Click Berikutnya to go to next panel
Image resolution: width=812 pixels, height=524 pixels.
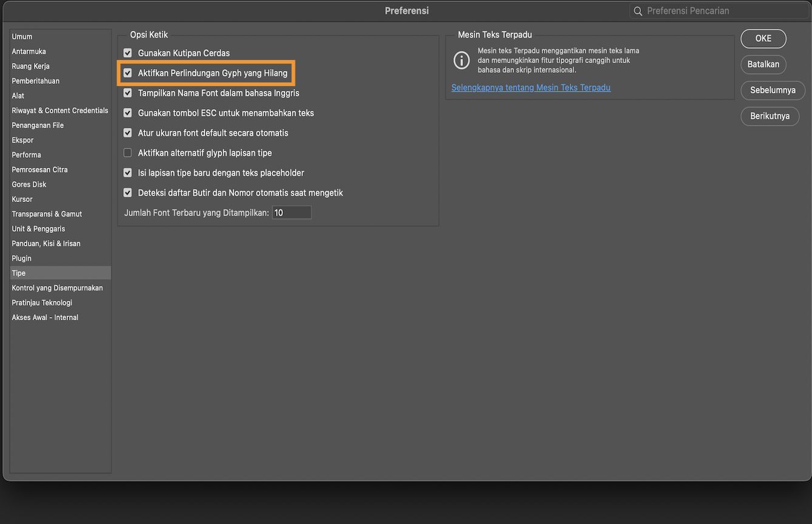point(770,116)
